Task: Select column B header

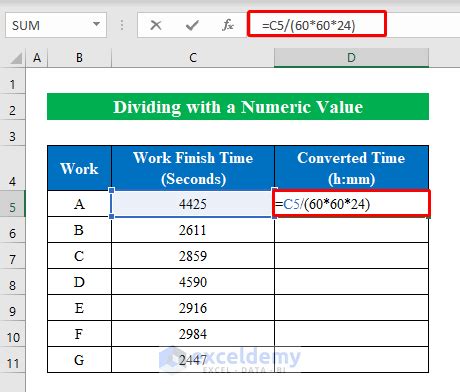Action: (x=79, y=58)
